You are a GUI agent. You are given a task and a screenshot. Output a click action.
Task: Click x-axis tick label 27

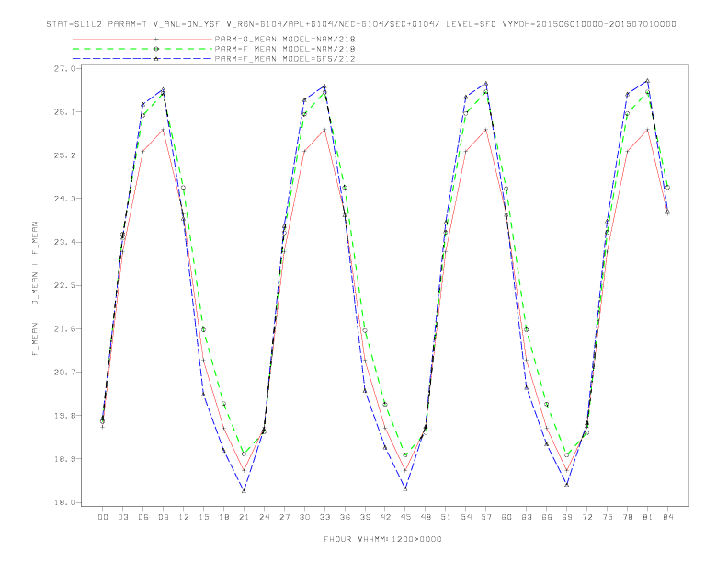coord(284,517)
